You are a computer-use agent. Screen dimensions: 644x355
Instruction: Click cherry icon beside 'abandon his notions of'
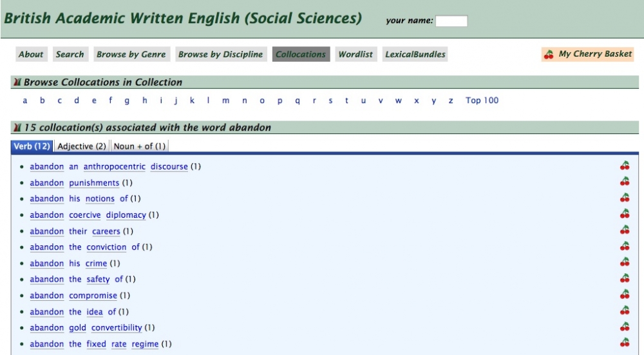pyautogui.click(x=625, y=198)
